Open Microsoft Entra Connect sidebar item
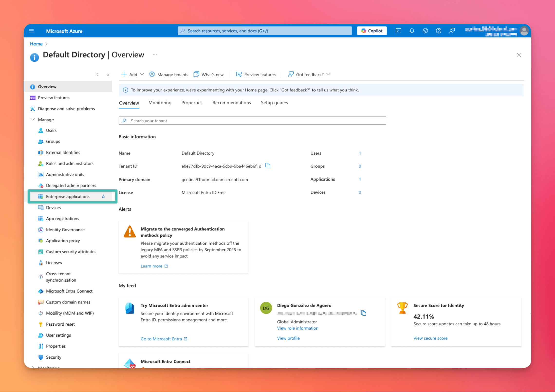The height and width of the screenshot is (392, 555). pos(69,291)
